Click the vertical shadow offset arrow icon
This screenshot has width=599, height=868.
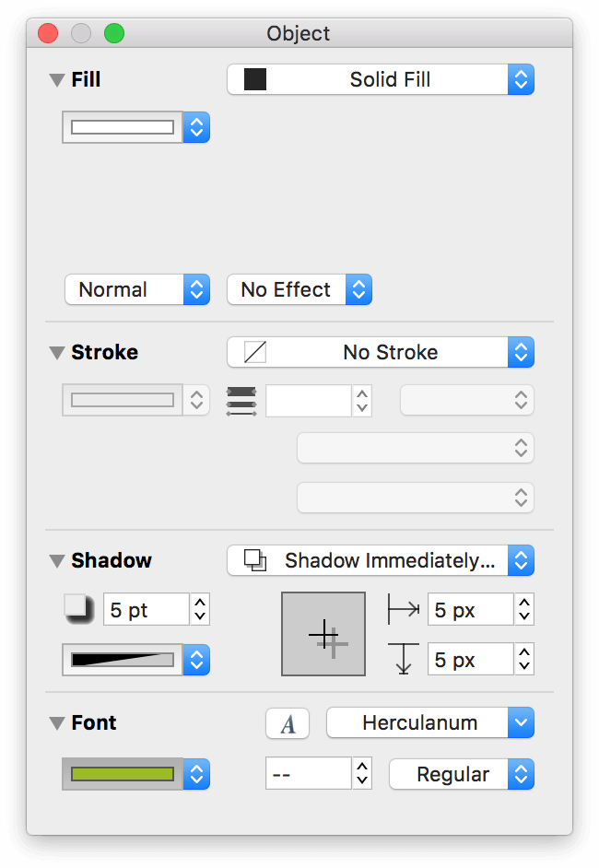point(404,659)
